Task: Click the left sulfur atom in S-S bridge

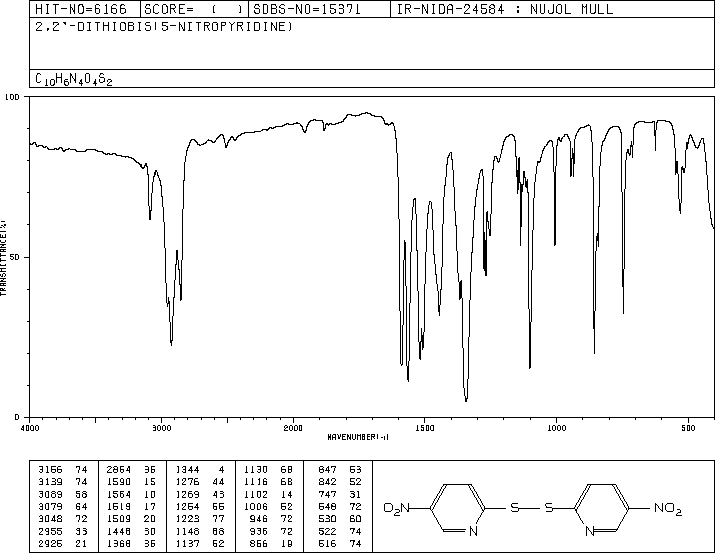Action: point(515,507)
